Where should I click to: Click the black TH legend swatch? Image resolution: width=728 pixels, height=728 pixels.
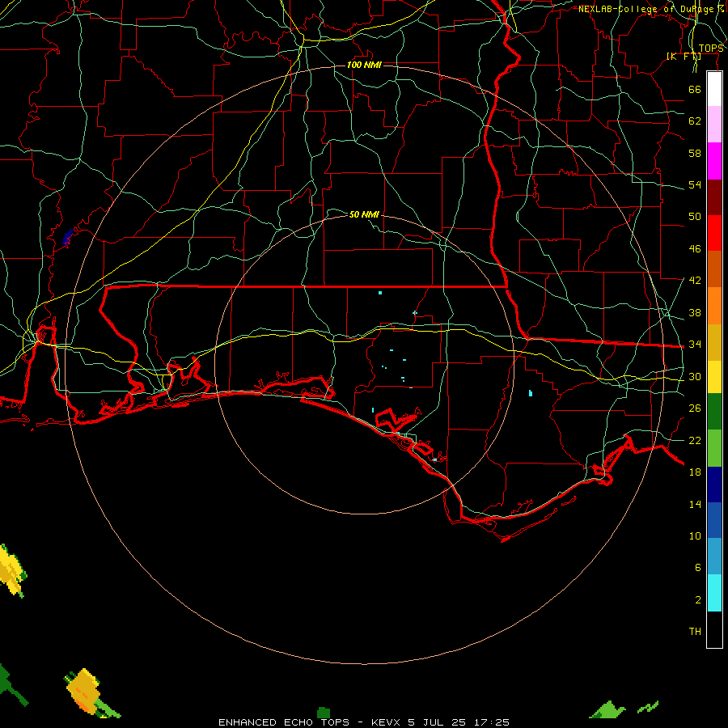[714, 629]
